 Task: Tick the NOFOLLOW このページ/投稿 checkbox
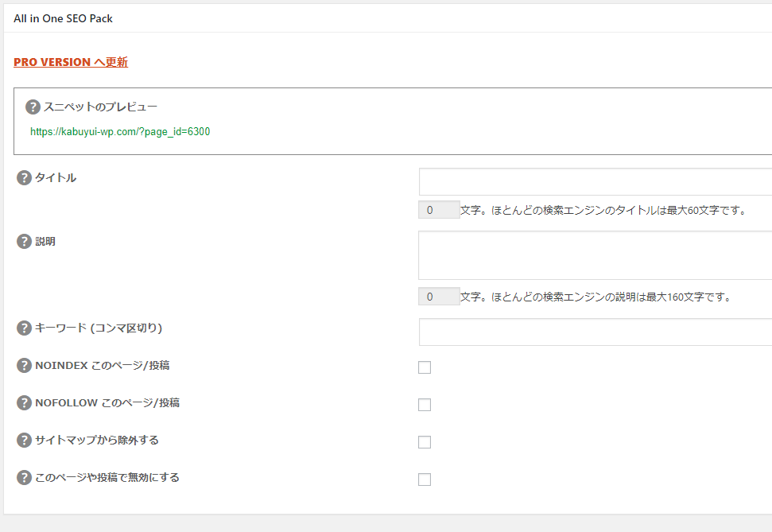click(x=425, y=405)
